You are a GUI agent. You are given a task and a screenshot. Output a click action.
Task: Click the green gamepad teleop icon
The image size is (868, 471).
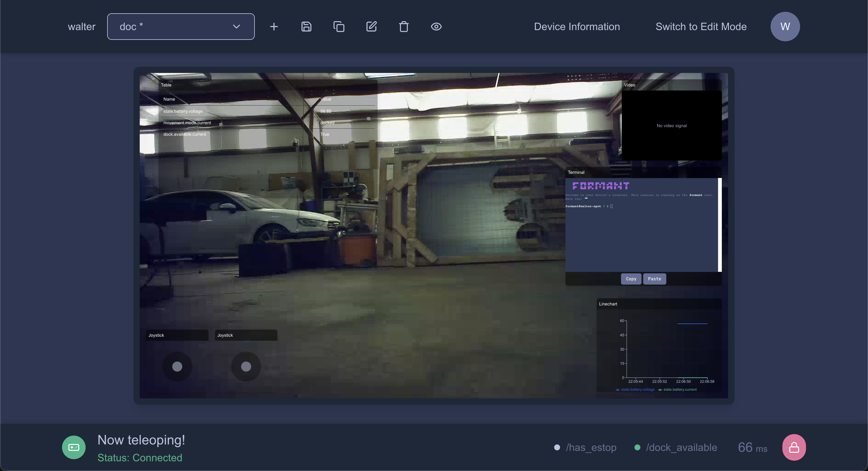tap(74, 447)
